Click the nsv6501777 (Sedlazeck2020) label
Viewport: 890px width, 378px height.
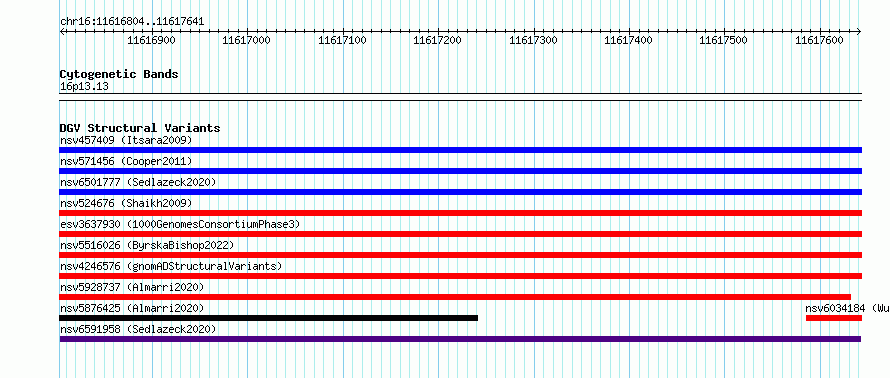(138, 182)
